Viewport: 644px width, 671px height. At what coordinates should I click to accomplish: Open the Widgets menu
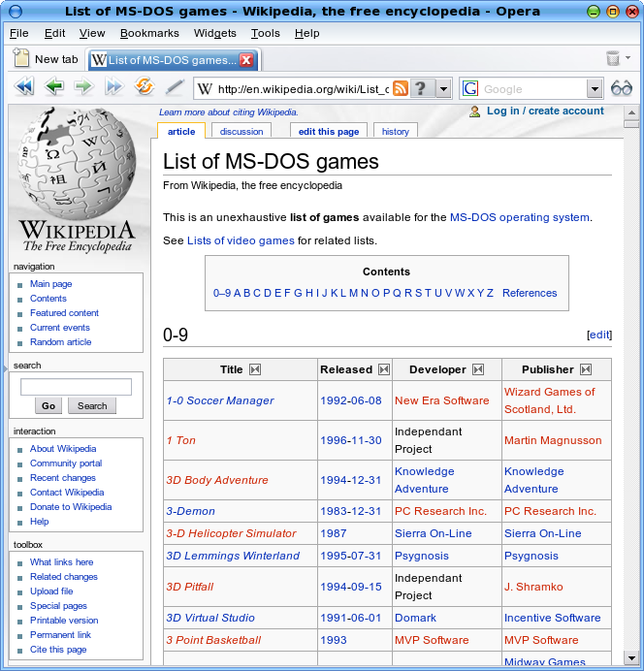pos(214,33)
